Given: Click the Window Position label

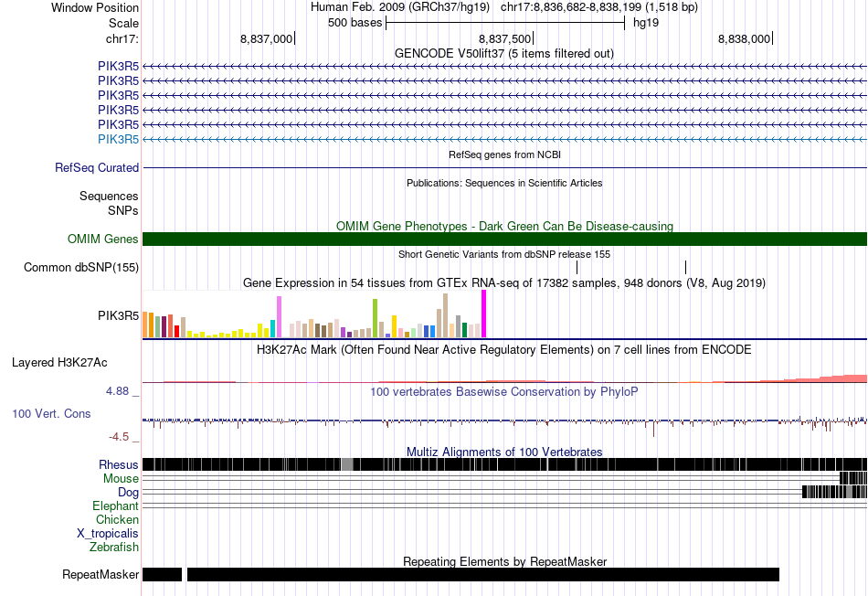Looking at the screenshot, I should [95, 7].
